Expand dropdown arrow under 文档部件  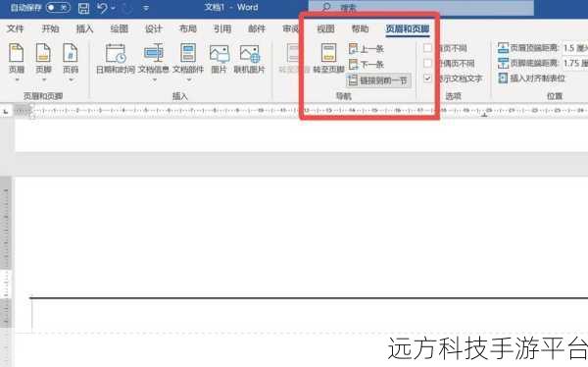[x=188, y=79]
